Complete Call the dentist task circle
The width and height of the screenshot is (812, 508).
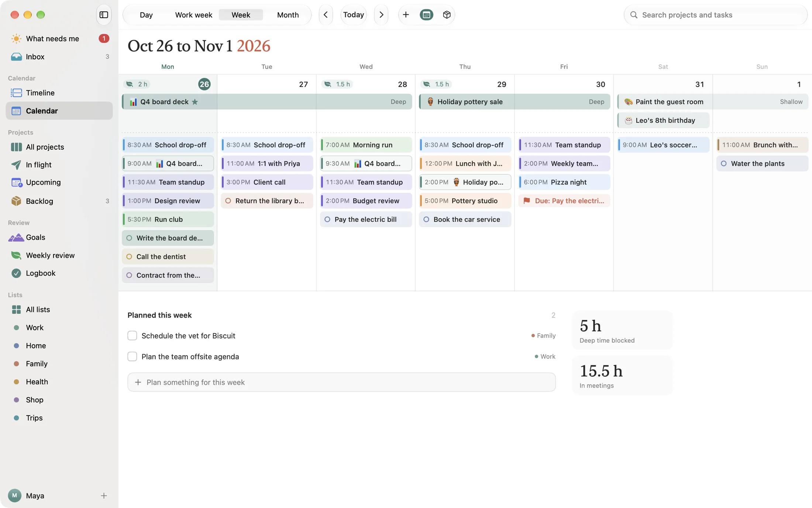coord(129,256)
